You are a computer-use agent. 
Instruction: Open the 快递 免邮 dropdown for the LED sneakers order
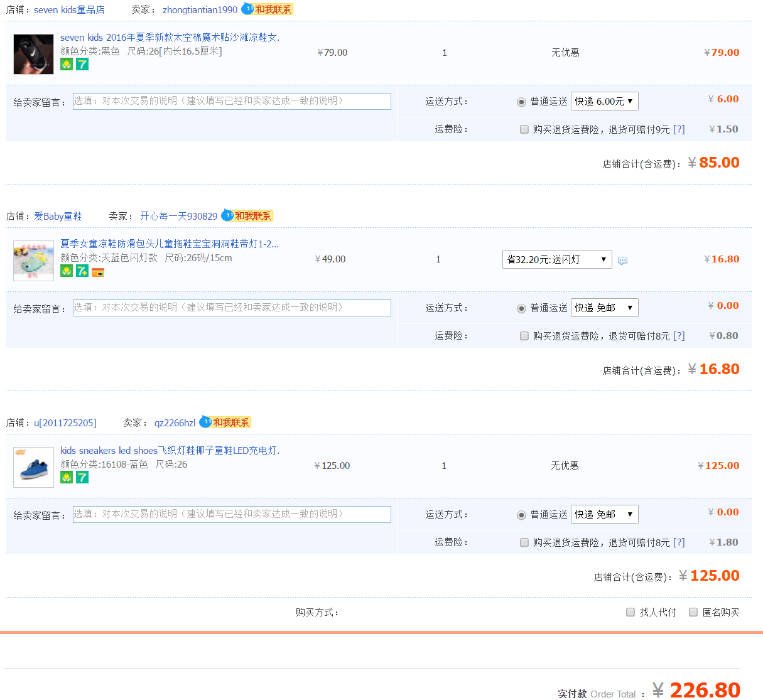[x=604, y=514]
